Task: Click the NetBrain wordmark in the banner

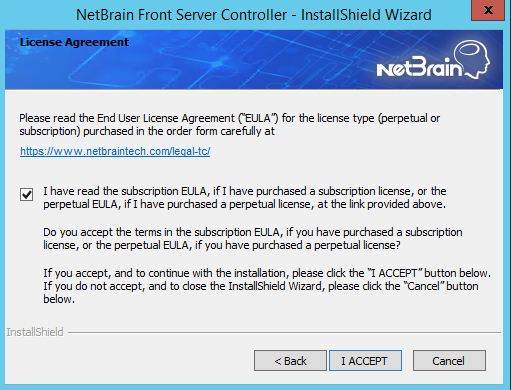Action: (419, 67)
